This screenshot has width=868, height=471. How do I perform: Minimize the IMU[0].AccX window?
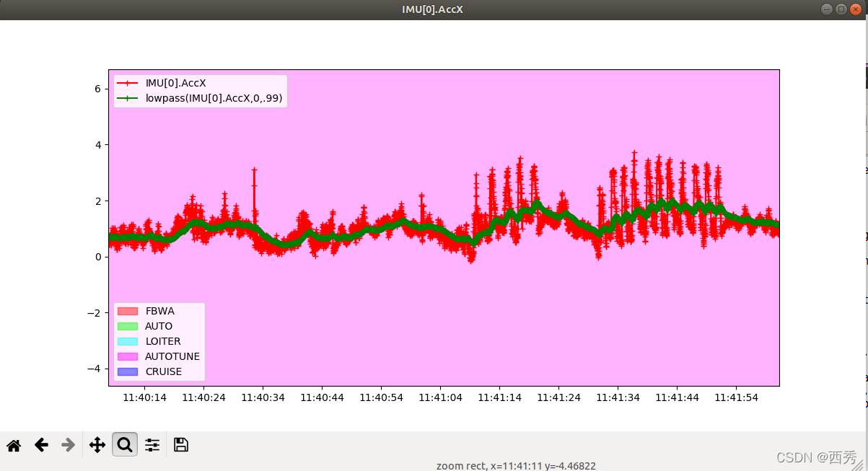827,9
